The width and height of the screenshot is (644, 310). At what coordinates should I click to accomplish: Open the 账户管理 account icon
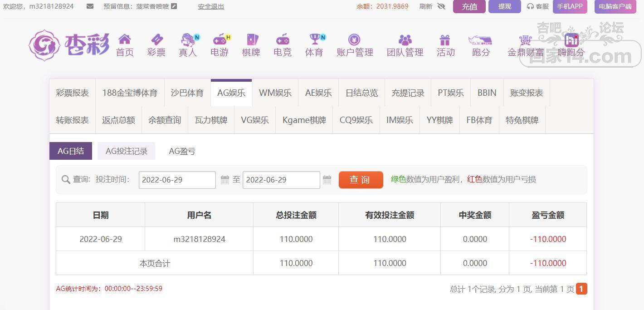354,39
